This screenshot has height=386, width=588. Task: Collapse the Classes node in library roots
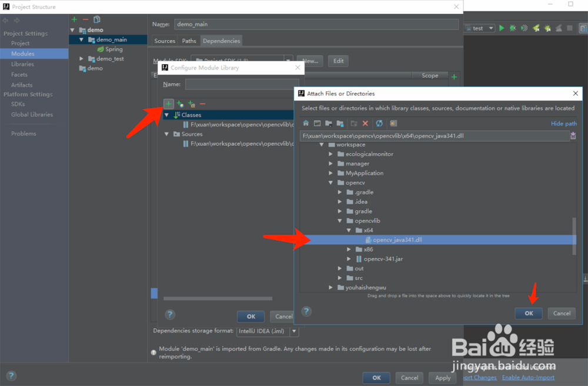(x=166, y=115)
